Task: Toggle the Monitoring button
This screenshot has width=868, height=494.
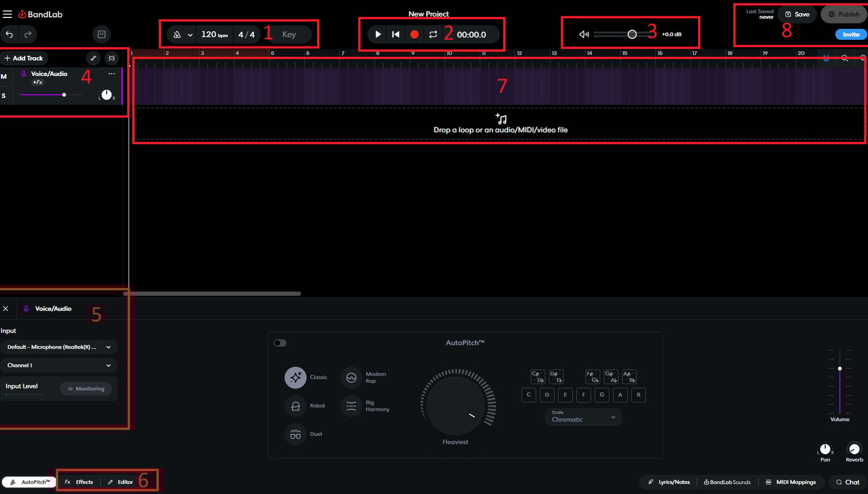Action: tap(86, 388)
